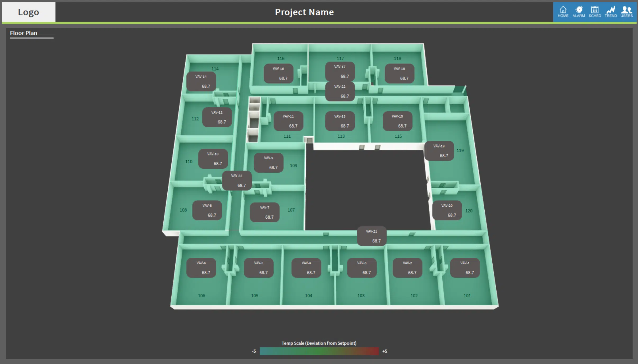The width and height of the screenshot is (638, 364).
Task: Open the SCHED calendar icon
Action: coord(595,12)
